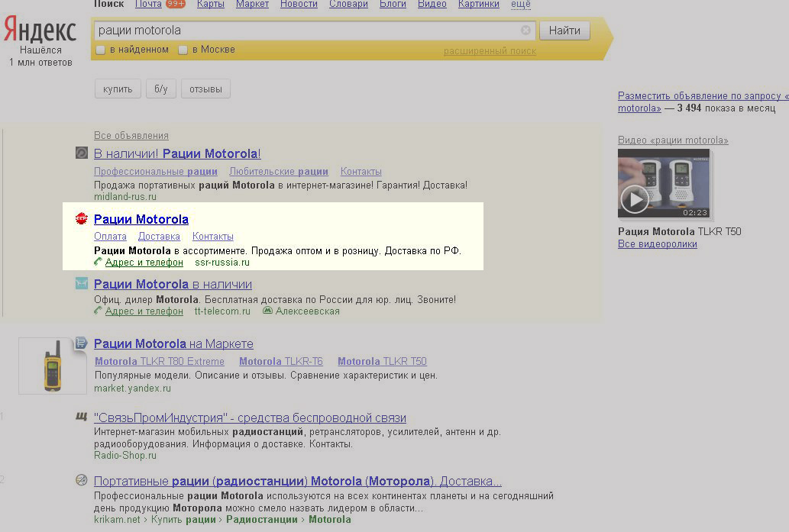
Task: Click the phone icon beside ssr-russia address link
Action: click(x=98, y=262)
